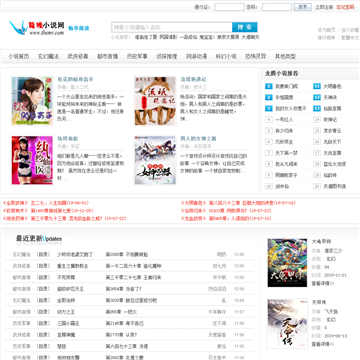The width and height of the screenshot is (360, 360).
Task: Open the 流氓艳遇记 book cover thumbnail
Action: coord(155,101)
